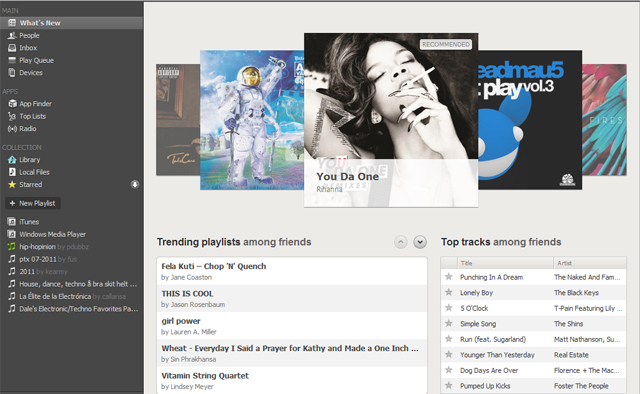Select the astronaut album cover
Viewport: 640px width, 394px height.
pos(252,120)
